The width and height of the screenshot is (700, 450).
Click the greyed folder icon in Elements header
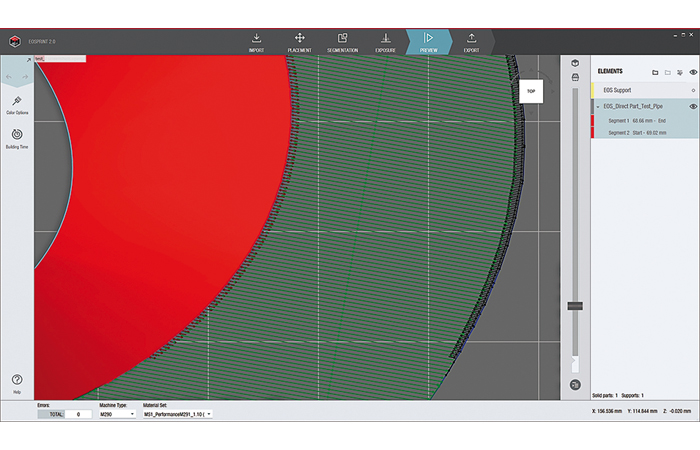pyautogui.click(x=667, y=72)
